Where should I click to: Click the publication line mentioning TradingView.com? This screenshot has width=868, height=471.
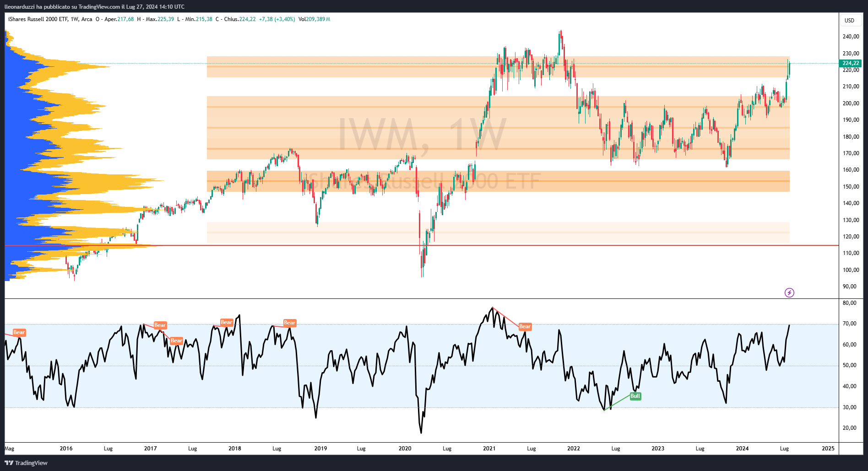pos(94,6)
